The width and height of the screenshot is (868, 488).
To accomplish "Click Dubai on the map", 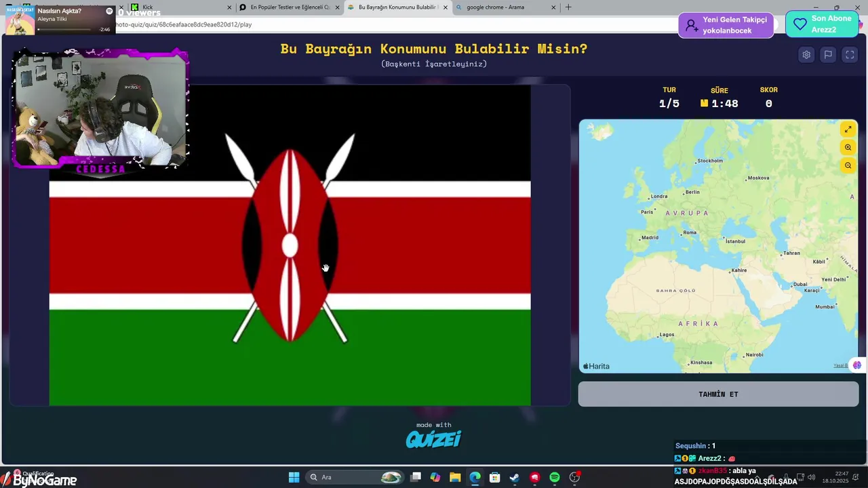I will [x=798, y=285].
